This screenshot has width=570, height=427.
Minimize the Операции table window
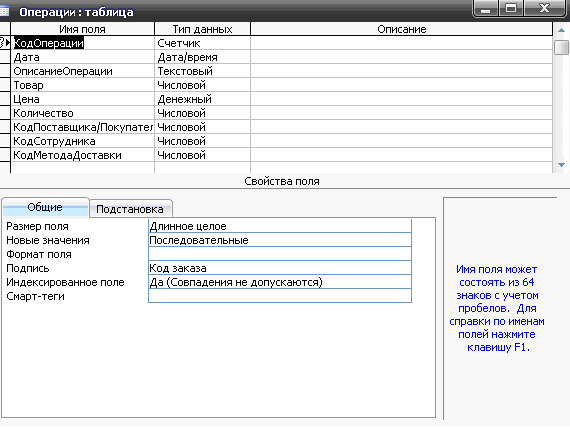click(485, 9)
